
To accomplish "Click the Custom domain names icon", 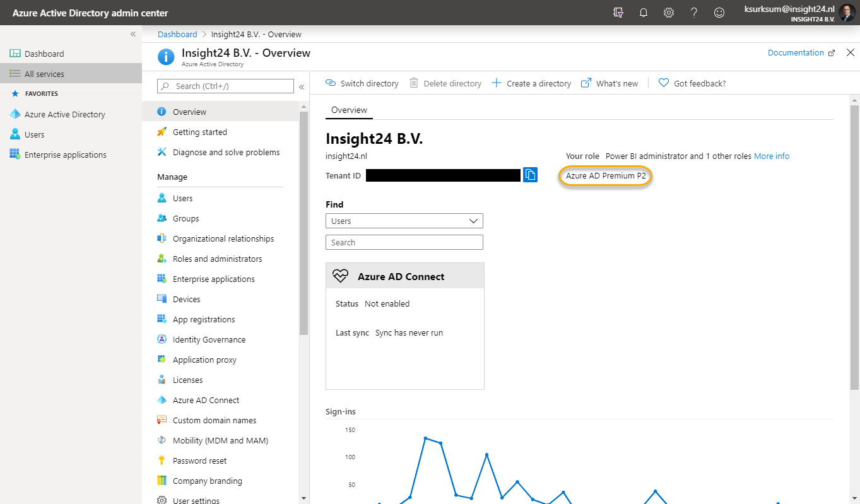I will [162, 420].
